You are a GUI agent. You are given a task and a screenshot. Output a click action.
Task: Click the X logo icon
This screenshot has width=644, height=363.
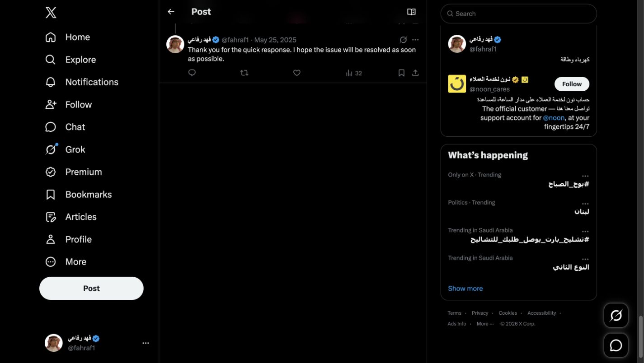point(51,13)
